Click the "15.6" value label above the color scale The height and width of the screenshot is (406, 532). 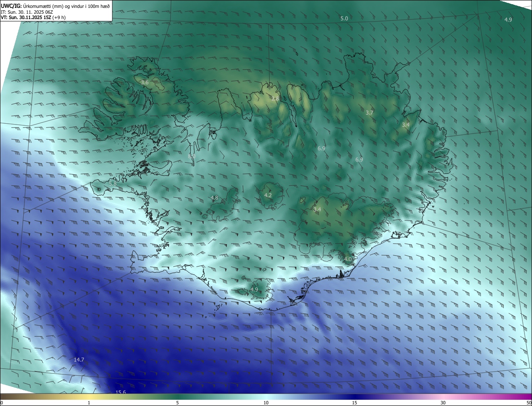point(121,392)
